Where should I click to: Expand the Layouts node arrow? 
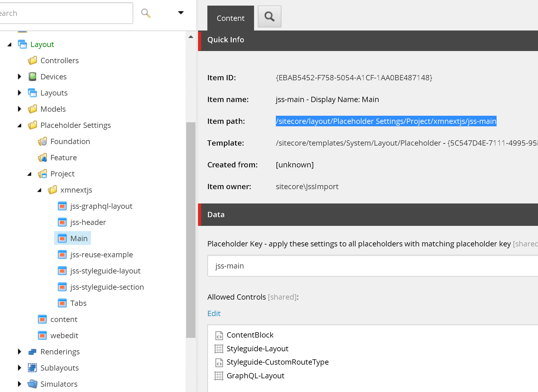pyautogui.click(x=20, y=93)
